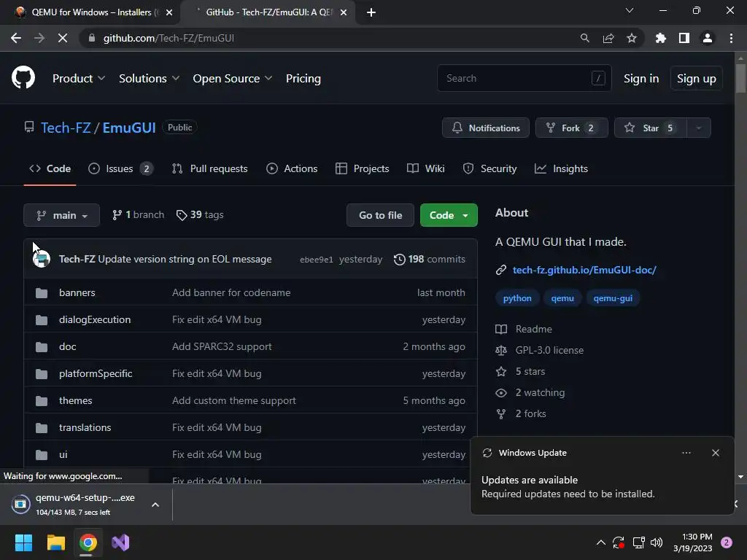
Task: Bookmark this page with the star icon
Action: tap(632, 38)
